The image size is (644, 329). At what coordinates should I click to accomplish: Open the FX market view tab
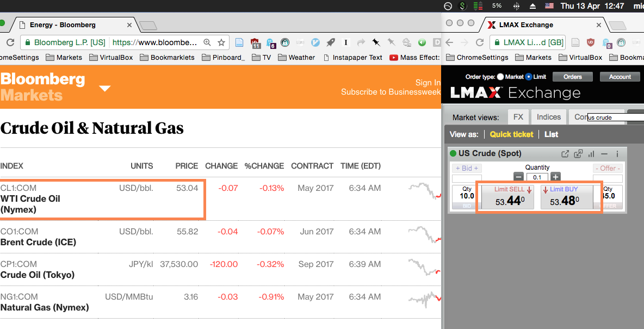click(x=518, y=117)
